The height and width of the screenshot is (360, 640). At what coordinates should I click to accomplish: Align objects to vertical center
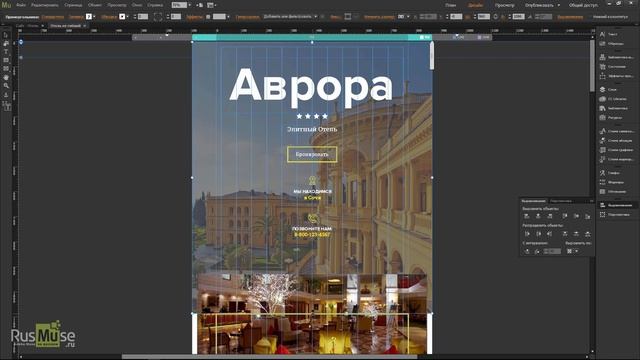576,216
